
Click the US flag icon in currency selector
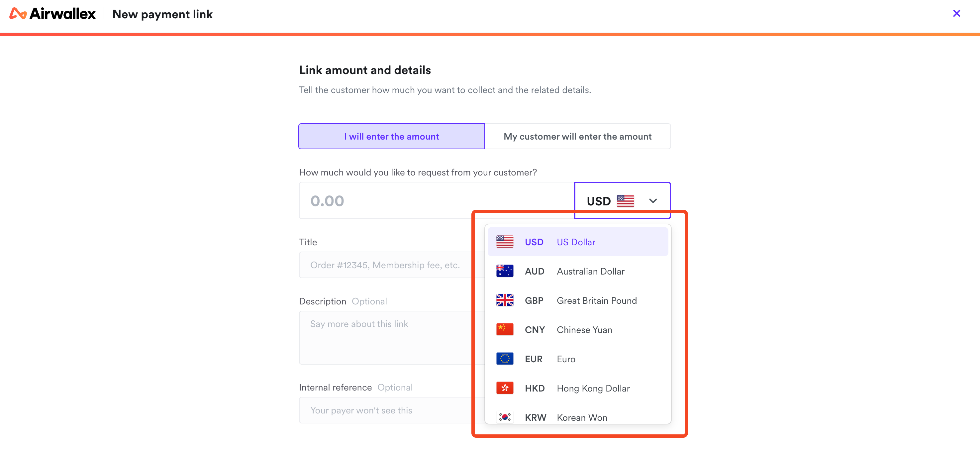[x=625, y=200]
